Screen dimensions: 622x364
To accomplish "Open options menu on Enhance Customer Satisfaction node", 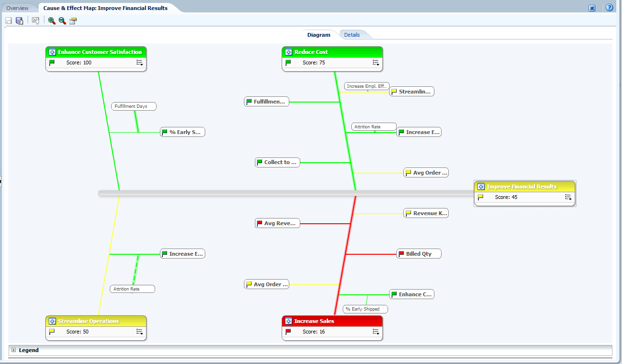I will click(139, 62).
